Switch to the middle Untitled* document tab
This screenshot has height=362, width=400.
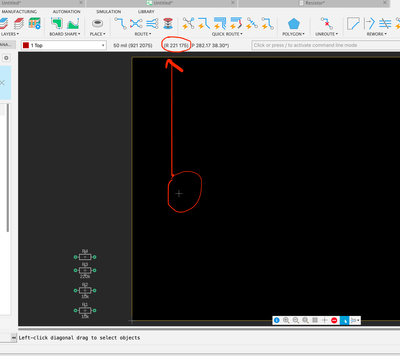tap(162, 3)
